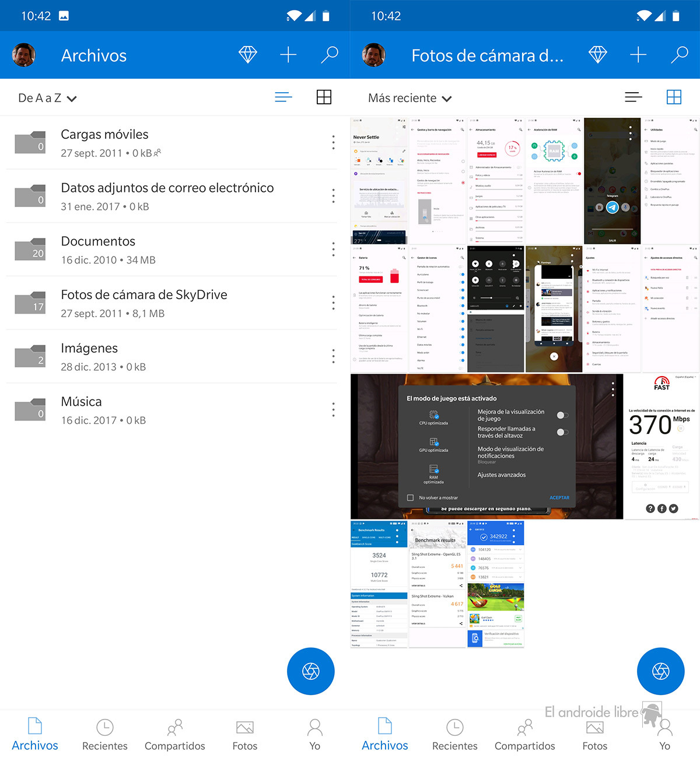Image resolution: width=700 pixels, height=758 pixels.
Task: Switch to list view in Fotos de cámara screen
Action: pos(633,97)
